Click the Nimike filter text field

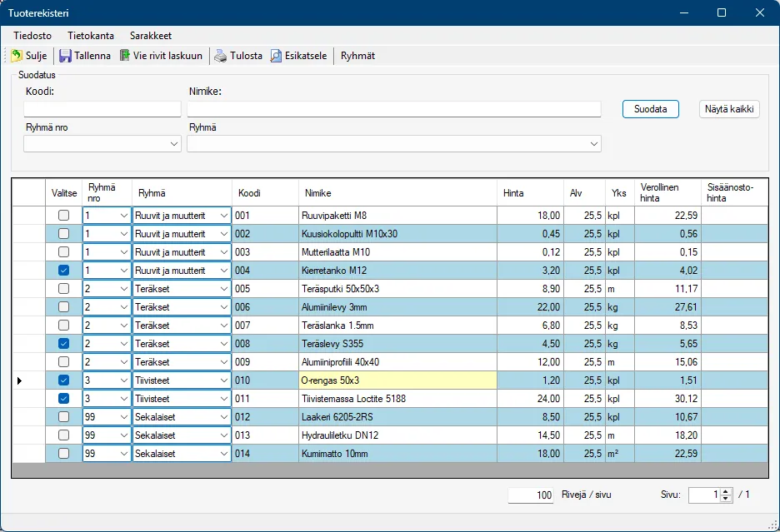393,109
